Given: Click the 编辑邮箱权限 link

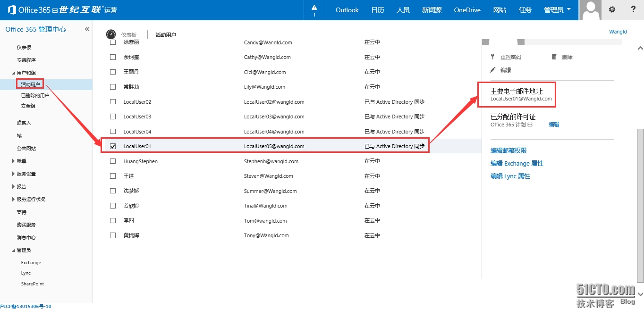Looking at the screenshot, I should click(508, 150).
